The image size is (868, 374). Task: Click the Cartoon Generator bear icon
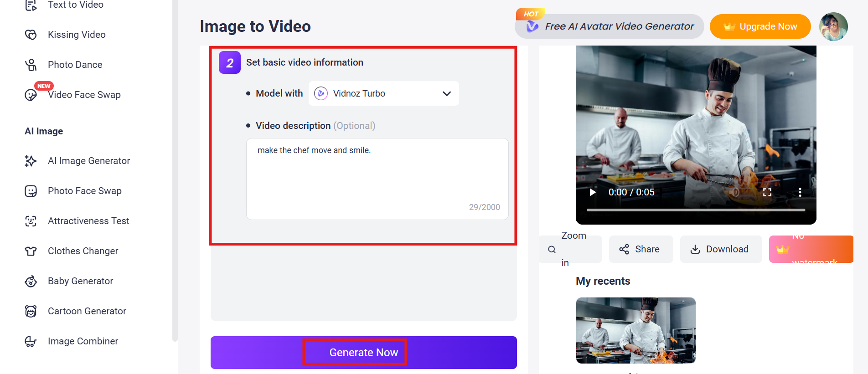click(31, 311)
